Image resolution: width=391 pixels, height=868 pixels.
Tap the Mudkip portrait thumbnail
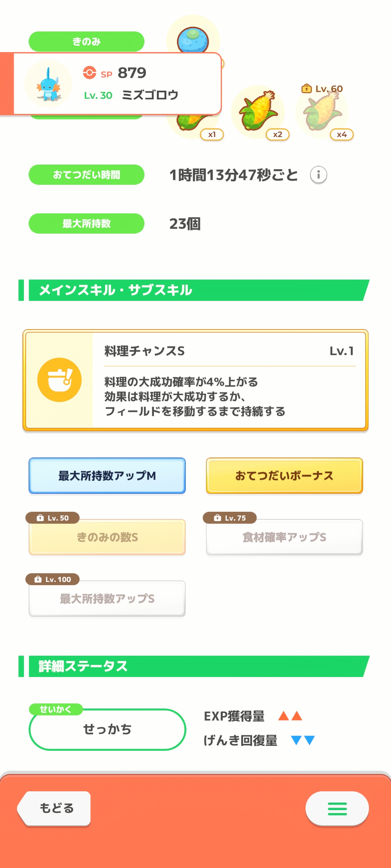pyautogui.click(x=49, y=84)
